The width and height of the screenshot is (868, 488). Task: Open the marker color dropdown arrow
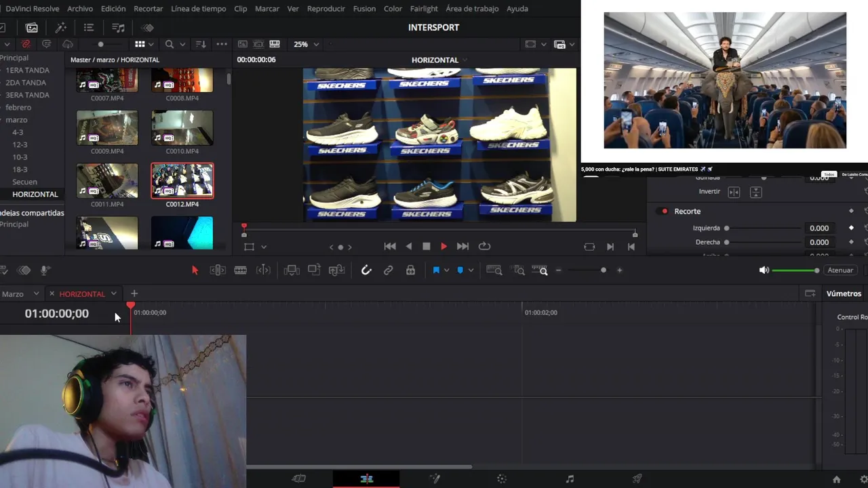coord(471,270)
